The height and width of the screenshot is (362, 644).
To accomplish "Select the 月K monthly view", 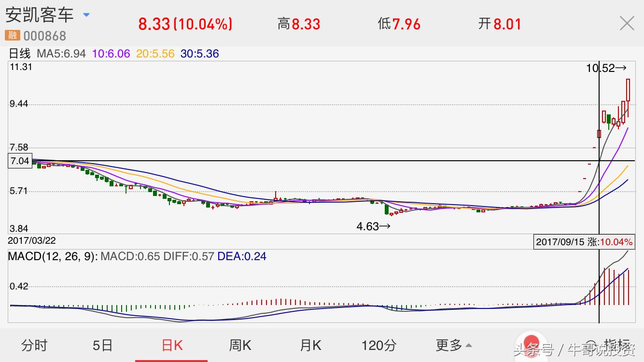I will pos(311,346).
